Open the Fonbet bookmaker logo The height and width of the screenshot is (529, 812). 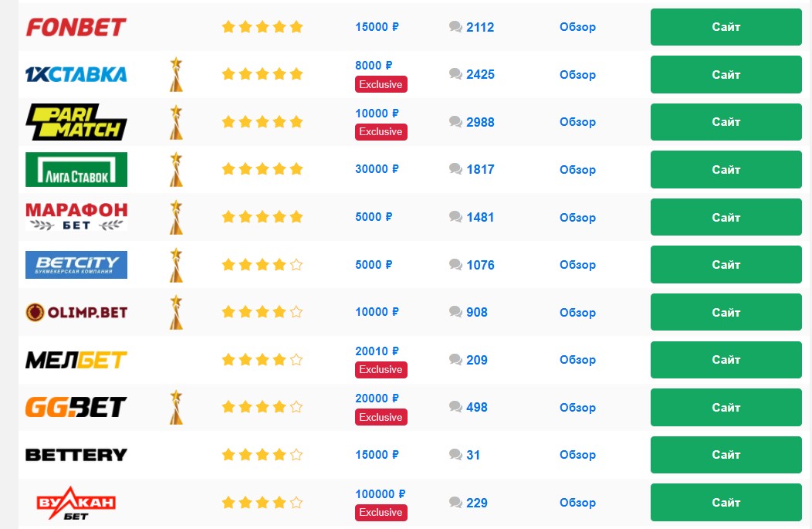[76, 27]
